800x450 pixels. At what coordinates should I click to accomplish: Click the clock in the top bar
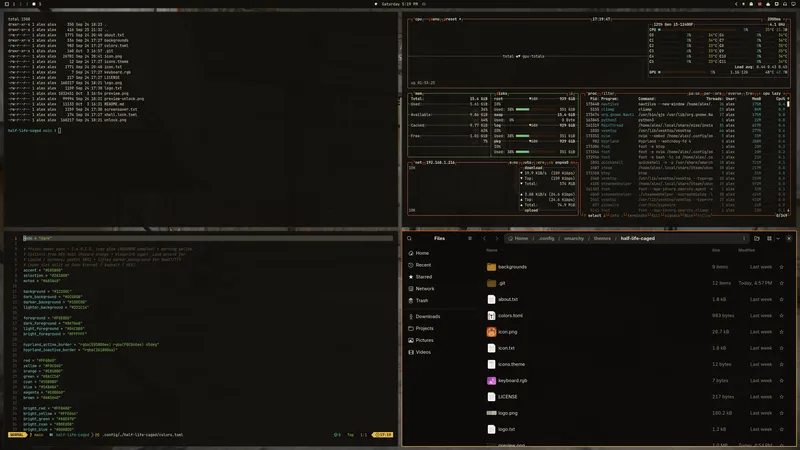(399, 4)
